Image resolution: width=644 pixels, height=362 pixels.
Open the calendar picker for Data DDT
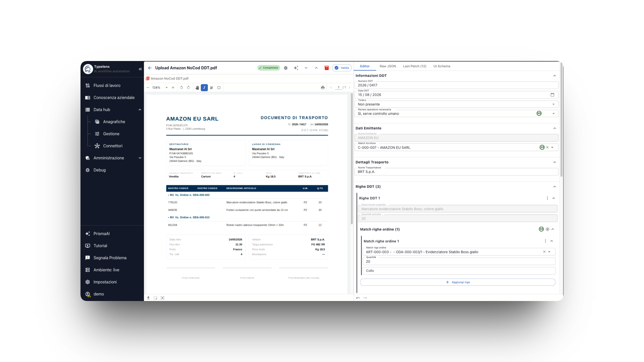[x=552, y=95]
